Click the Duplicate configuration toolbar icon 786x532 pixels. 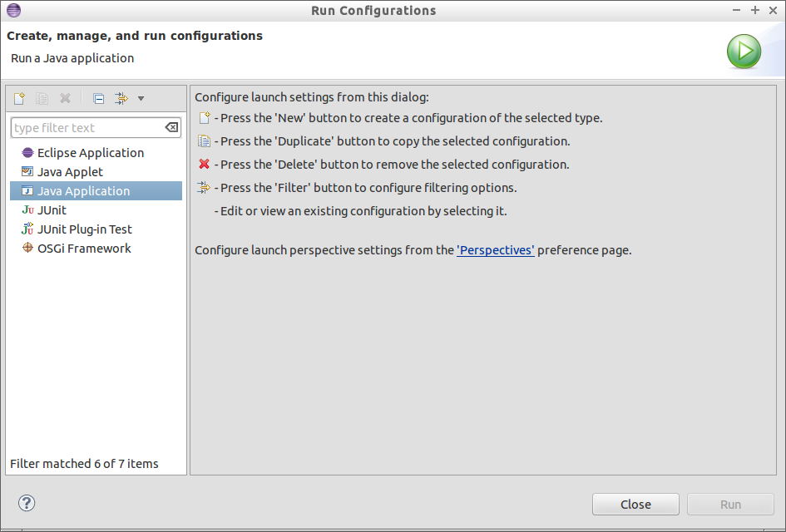tap(42, 99)
